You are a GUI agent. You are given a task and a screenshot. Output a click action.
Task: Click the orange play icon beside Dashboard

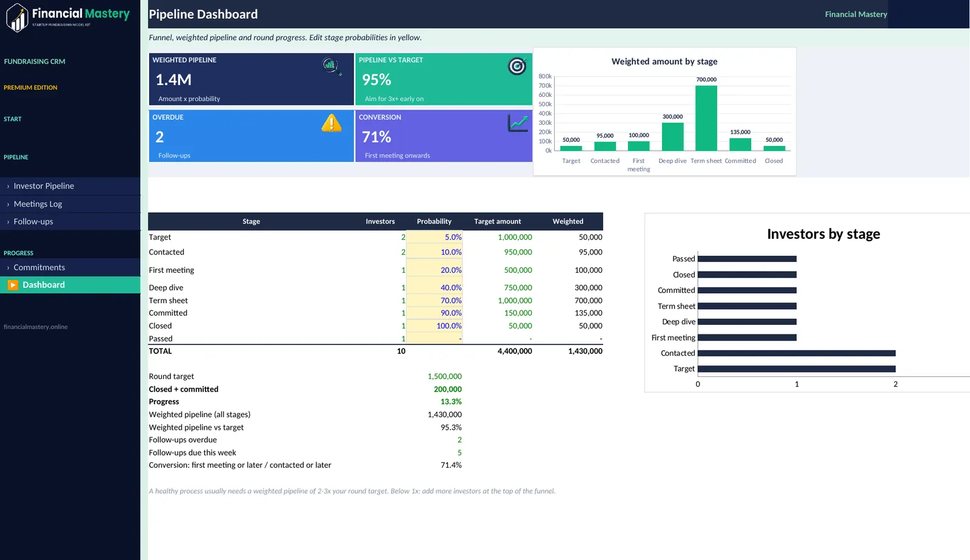[x=13, y=285]
